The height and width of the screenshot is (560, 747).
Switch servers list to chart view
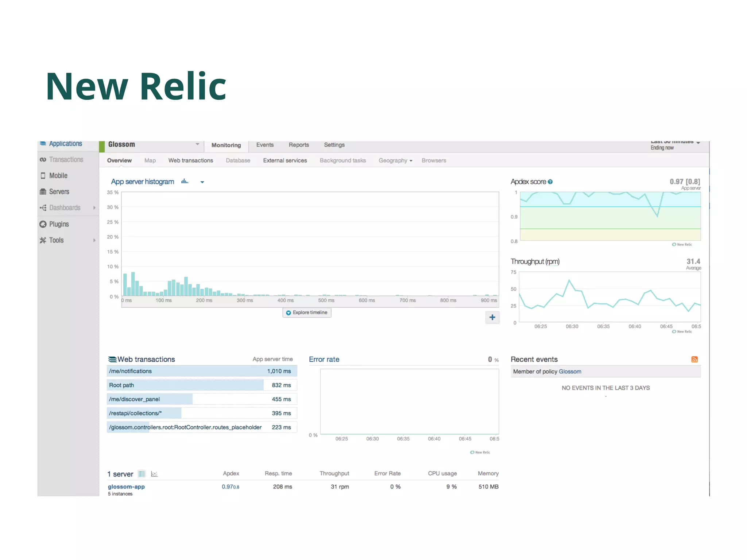pos(154,474)
